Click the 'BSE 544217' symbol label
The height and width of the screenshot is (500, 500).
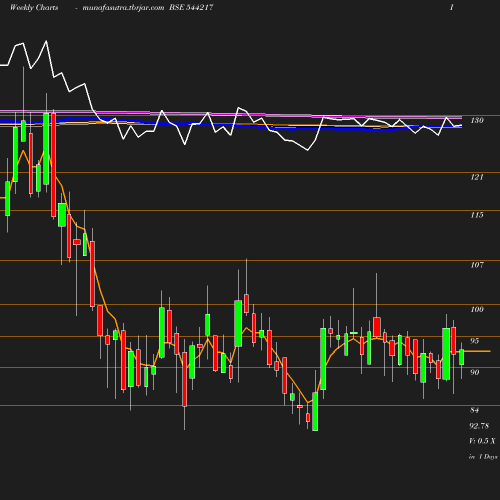[x=191, y=7]
